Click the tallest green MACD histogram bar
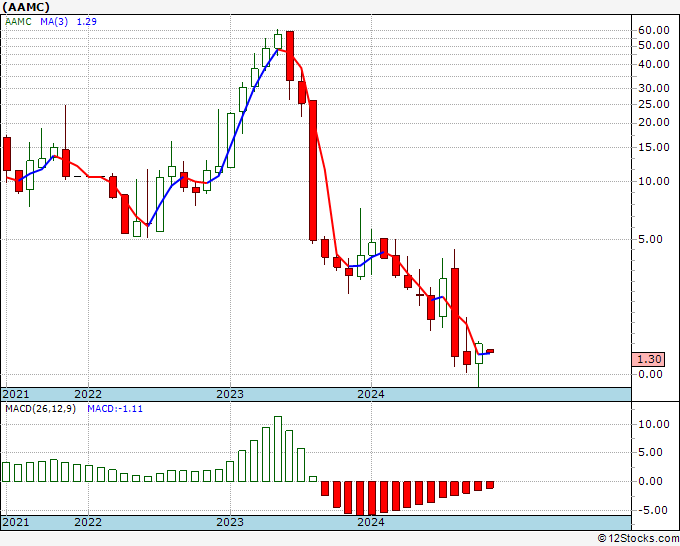 pos(278,449)
